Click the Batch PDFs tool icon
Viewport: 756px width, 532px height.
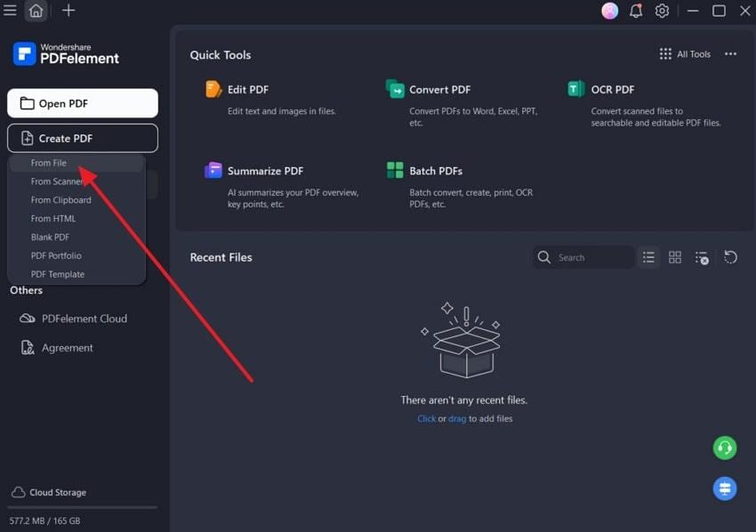coord(395,170)
